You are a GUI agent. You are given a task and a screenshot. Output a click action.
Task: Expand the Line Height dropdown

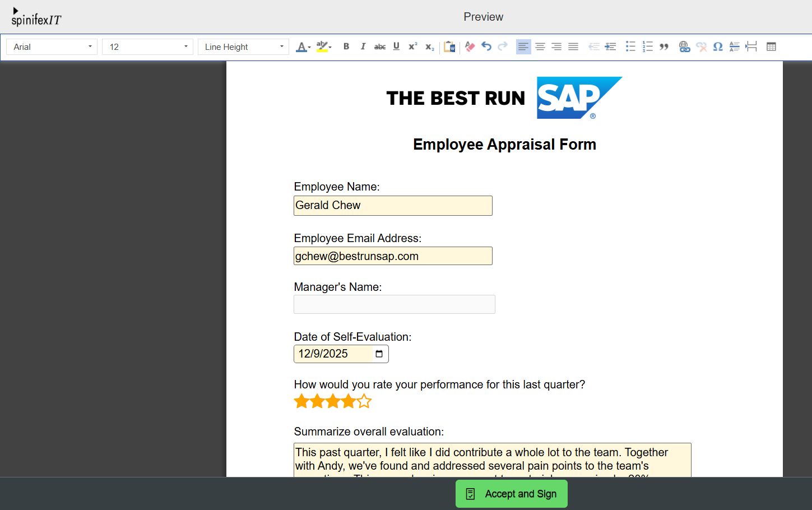click(243, 47)
